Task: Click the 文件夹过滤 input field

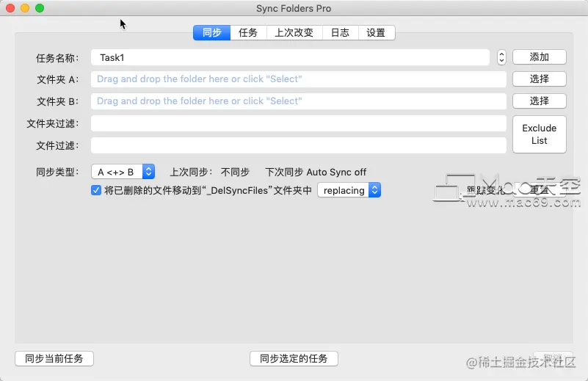Action: [299, 123]
